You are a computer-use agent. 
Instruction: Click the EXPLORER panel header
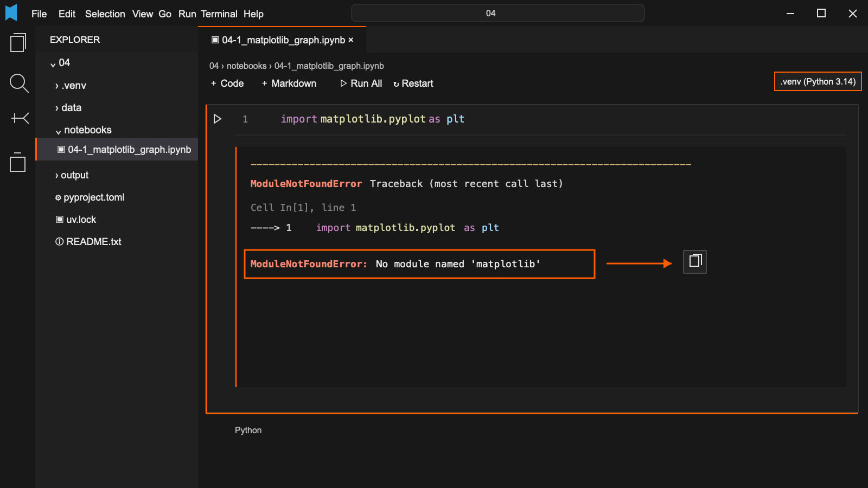pyautogui.click(x=75, y=40)
